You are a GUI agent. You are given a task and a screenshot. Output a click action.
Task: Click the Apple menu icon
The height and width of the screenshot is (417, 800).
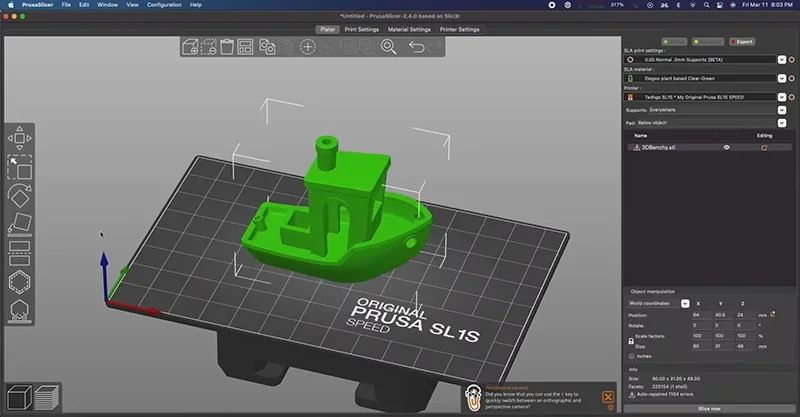11,5
